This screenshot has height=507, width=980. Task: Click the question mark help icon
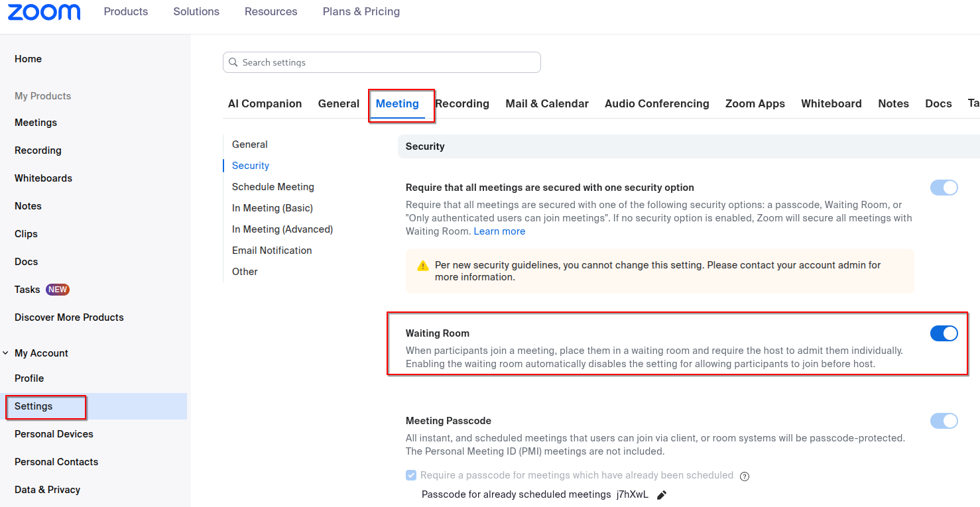pyautogui.click(x=744, y=476)
